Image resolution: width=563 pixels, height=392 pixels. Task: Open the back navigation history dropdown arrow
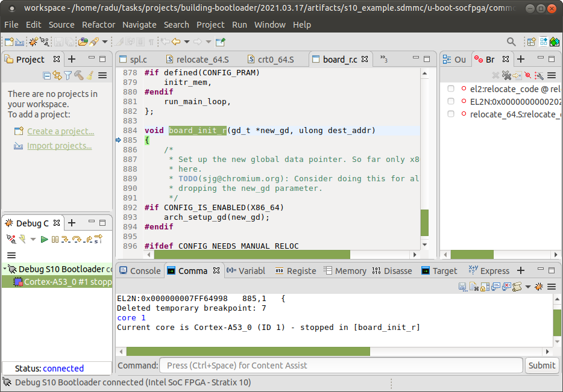click(187, 42)
